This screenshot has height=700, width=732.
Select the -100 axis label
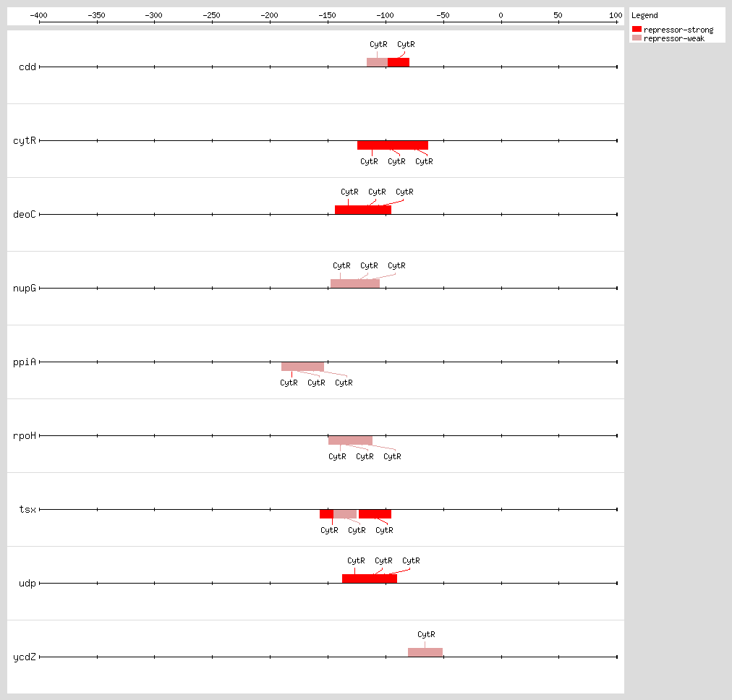coord(385,15)
